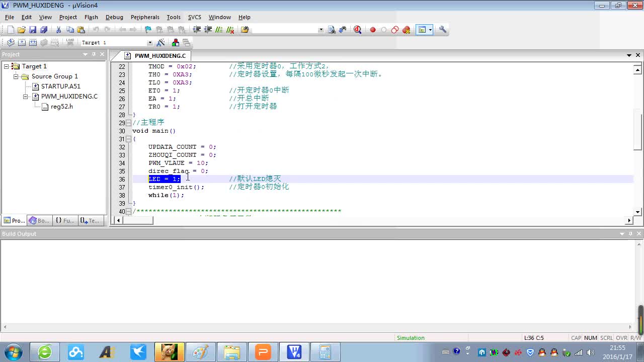The width and height of the screenshot is (644, 362).
Task: Open the Keil µVision taskbar icon
Action: [x=294, y=352]
